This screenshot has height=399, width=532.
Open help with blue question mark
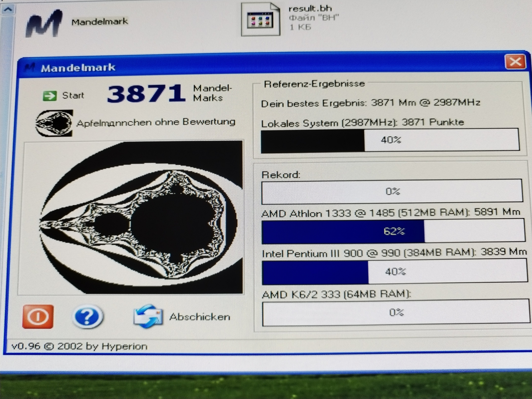coord(88,317)
